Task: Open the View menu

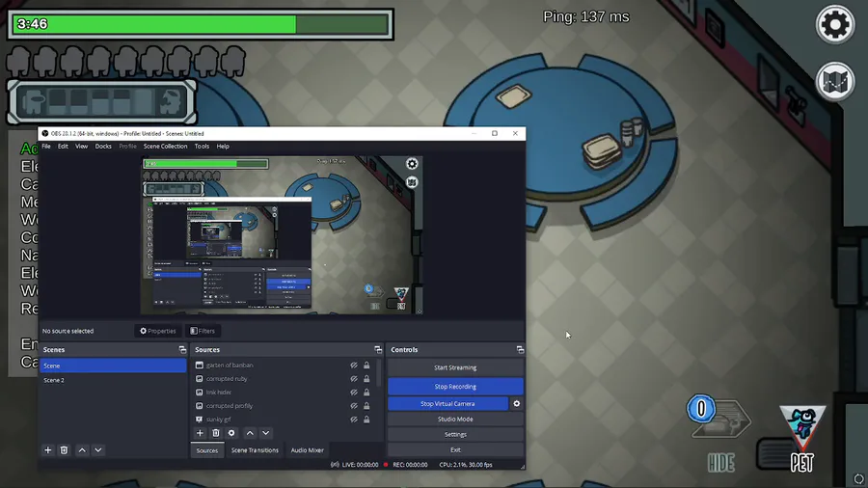Action: pyautogui.click(x=81, y=146)
